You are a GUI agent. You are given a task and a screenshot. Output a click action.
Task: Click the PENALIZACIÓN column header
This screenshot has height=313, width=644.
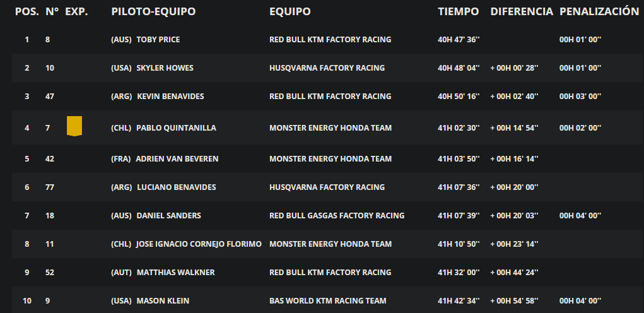point(599,11)
